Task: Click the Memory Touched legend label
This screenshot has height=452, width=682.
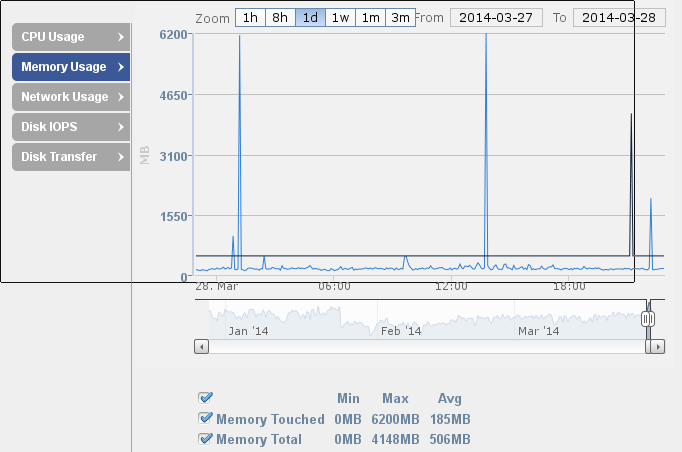Action: tap(270, 419)
